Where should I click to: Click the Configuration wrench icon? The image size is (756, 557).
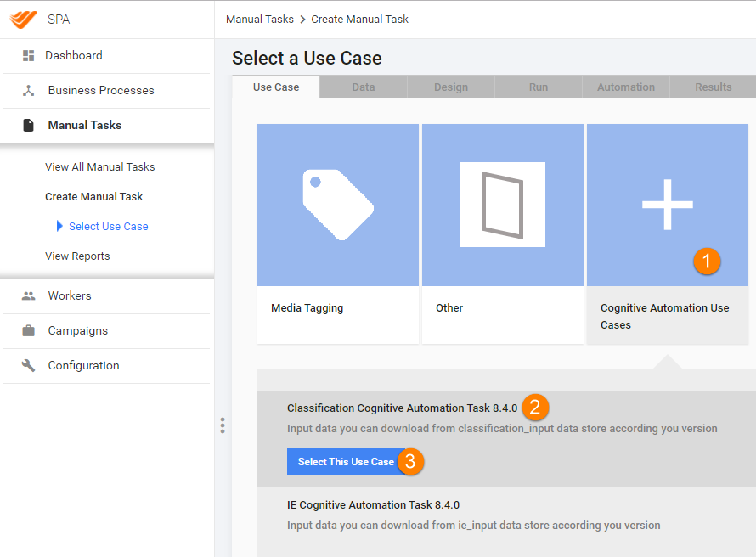(28, 365)
